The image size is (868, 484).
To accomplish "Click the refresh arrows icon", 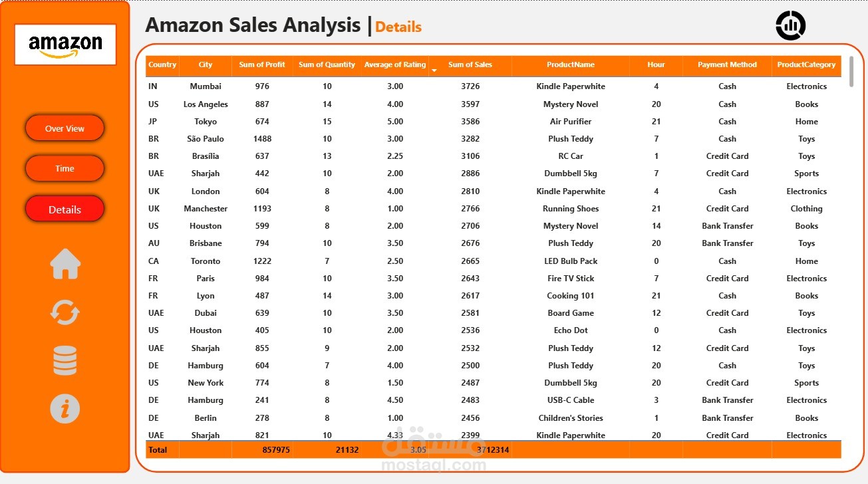I will [65, 312].
